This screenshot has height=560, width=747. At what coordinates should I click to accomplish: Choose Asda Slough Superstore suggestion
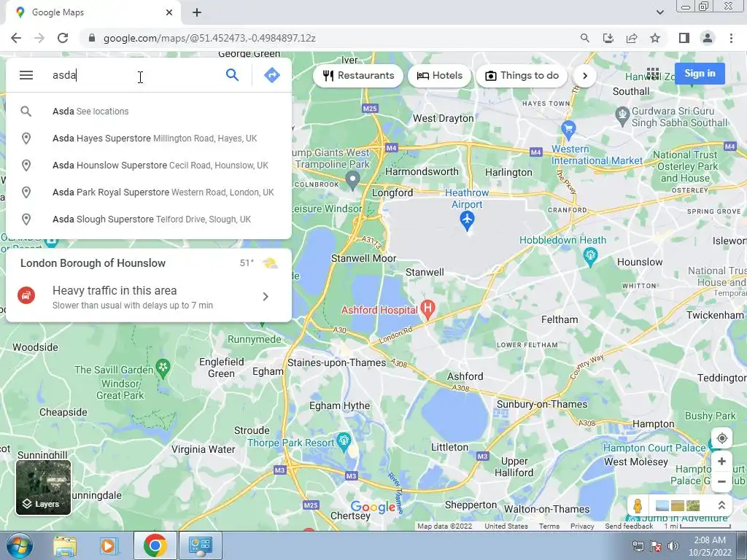point(149,219)
